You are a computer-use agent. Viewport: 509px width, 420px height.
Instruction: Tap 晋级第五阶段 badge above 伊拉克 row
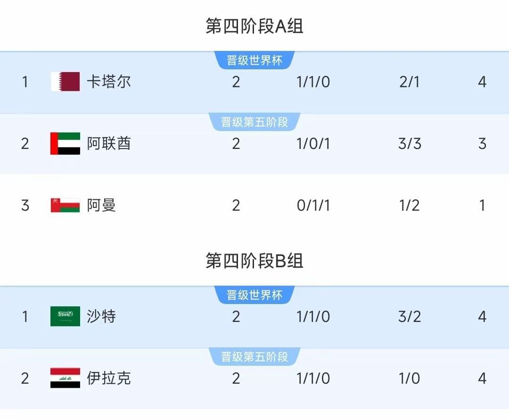pyautogui.click(x=254, y=357)
